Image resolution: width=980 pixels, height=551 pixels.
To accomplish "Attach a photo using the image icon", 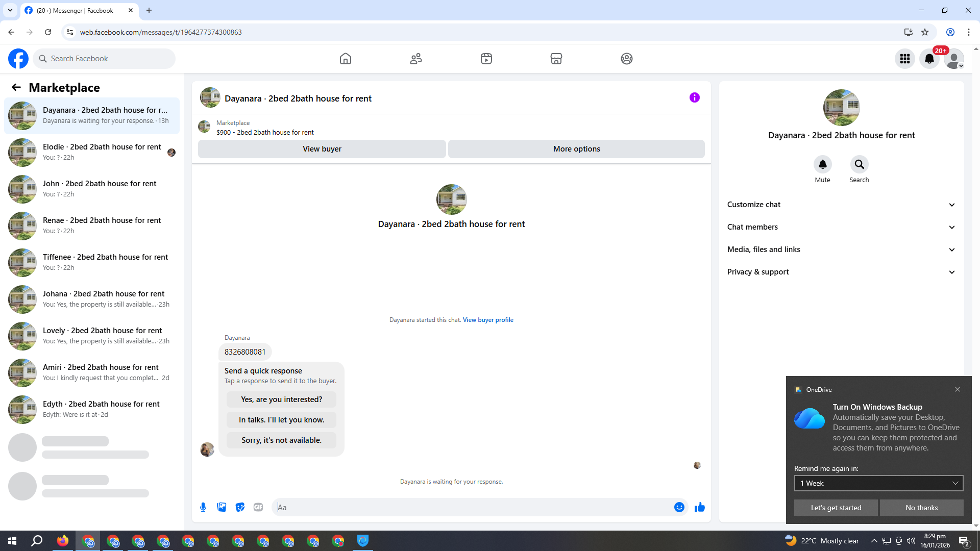I will pos(222,507).
